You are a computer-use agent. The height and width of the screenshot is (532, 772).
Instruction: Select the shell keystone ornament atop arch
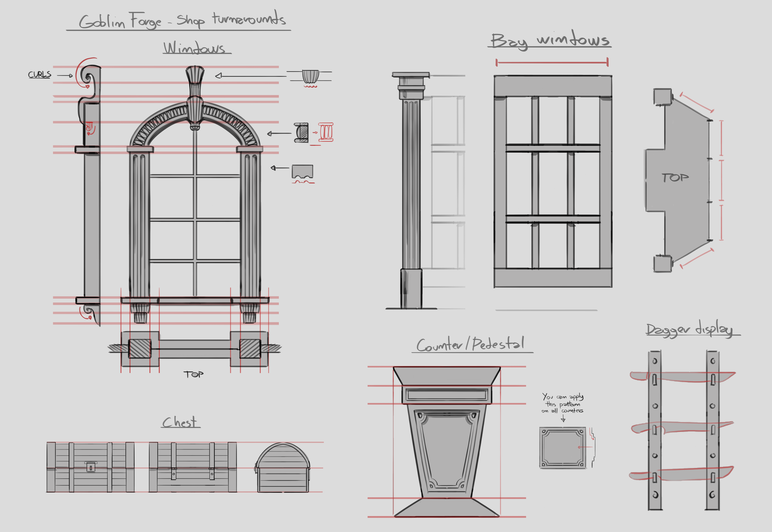[x=195, y=97]
